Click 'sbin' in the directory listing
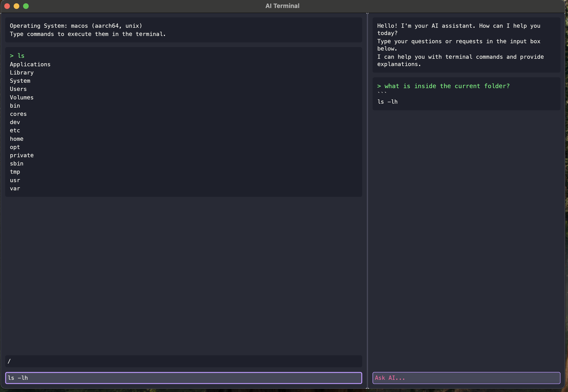The width and height of the screenshot is (568, 392). [16, 164]
